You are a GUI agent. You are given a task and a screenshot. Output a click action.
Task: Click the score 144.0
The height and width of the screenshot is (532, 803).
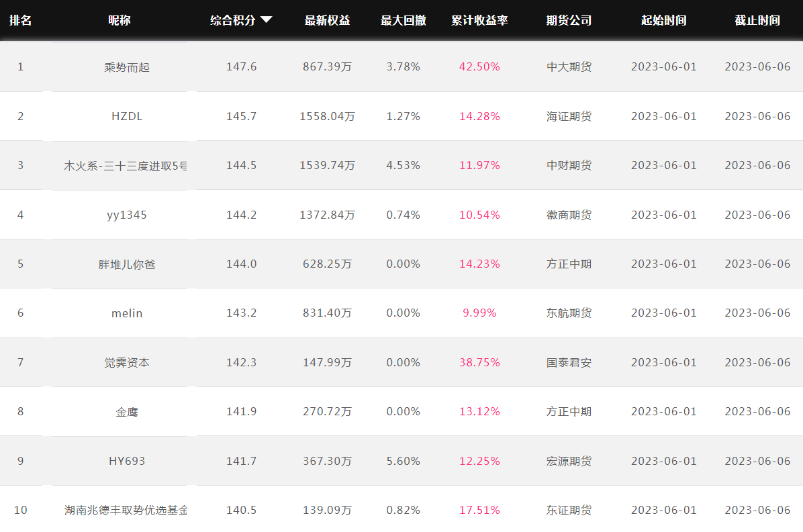(x=241, y=264)
